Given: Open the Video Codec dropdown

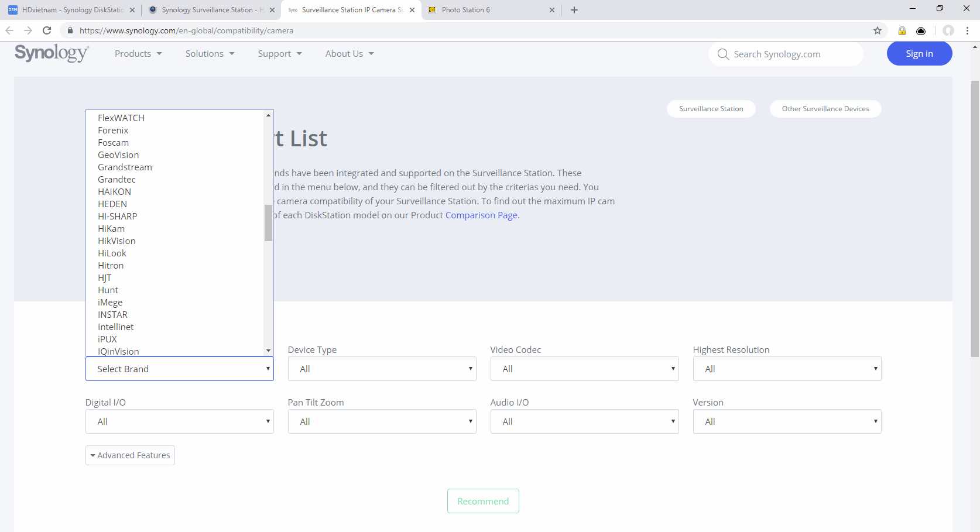Looking at the screenshot, I should [584, 369].
